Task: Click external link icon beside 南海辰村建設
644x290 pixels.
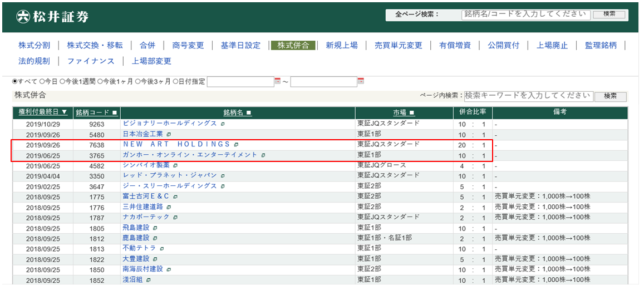Action: pos(169,269)
